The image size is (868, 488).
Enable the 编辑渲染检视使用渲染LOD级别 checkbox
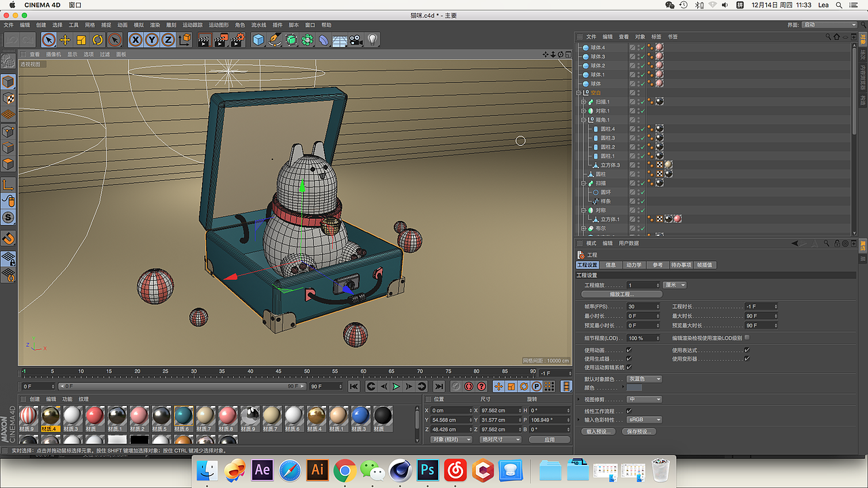point(747,338)
